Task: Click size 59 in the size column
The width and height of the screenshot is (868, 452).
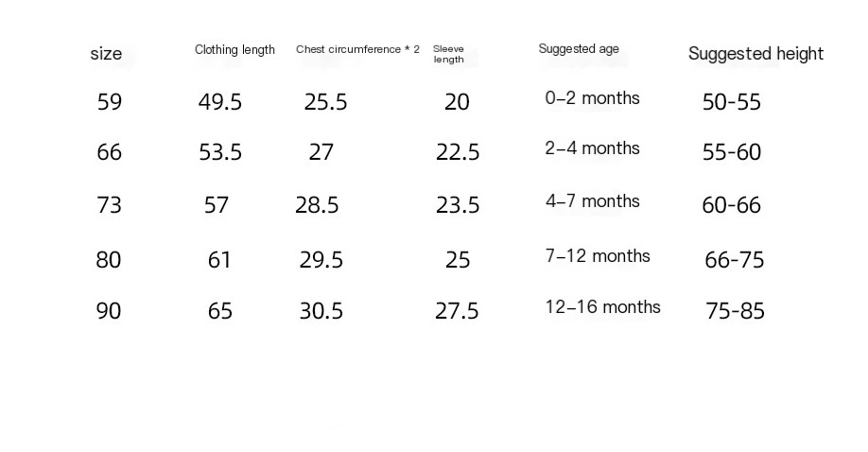Action: pyautogui.click(x=110, y=102)
